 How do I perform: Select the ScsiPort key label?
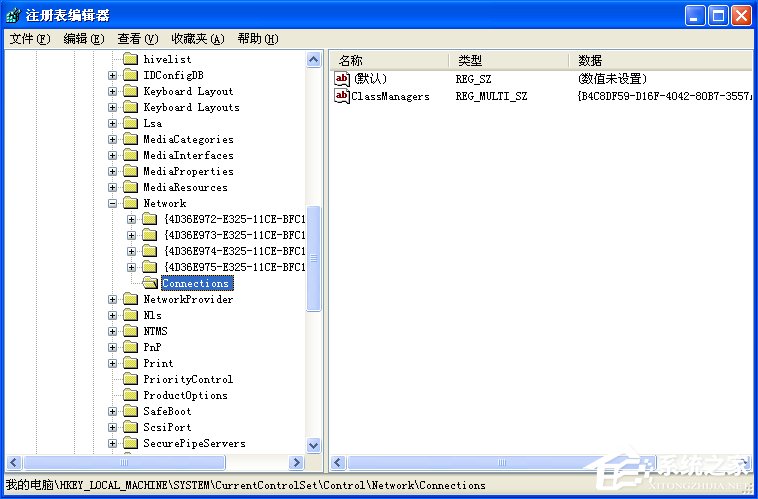167,427
